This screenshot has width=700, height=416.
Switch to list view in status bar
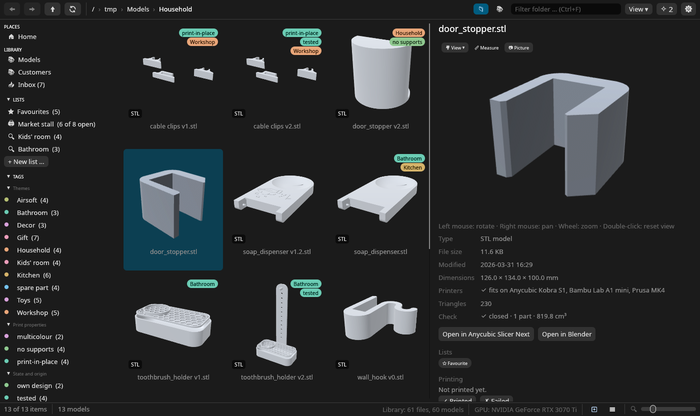tap(612, 409)
